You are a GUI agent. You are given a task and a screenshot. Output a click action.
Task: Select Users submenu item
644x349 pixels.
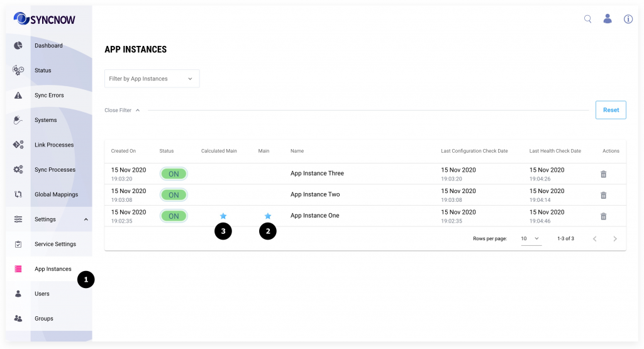pos(42,294)
